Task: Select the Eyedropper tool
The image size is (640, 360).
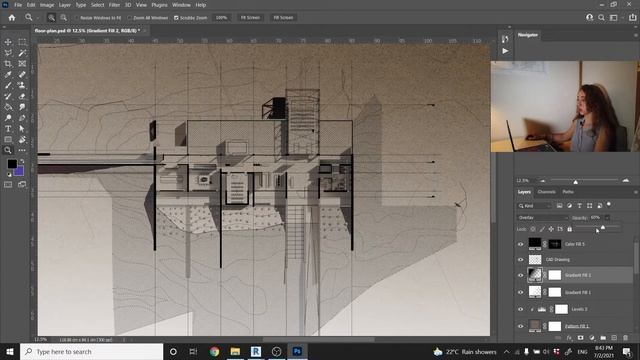Action: [8, 75]
